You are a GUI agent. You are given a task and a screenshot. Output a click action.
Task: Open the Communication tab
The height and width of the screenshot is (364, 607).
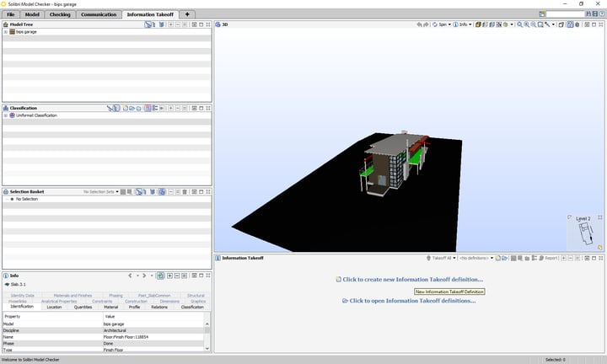tap(99, 14)
